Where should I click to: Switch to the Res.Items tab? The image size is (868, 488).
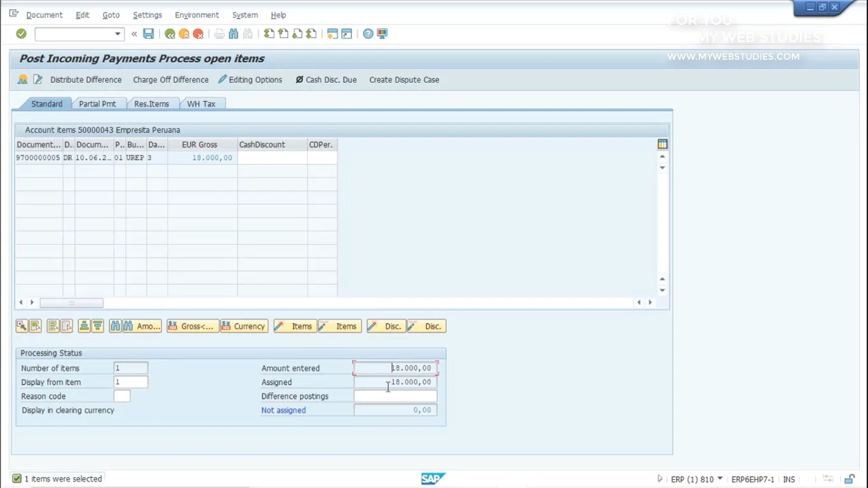pos(152,104)
